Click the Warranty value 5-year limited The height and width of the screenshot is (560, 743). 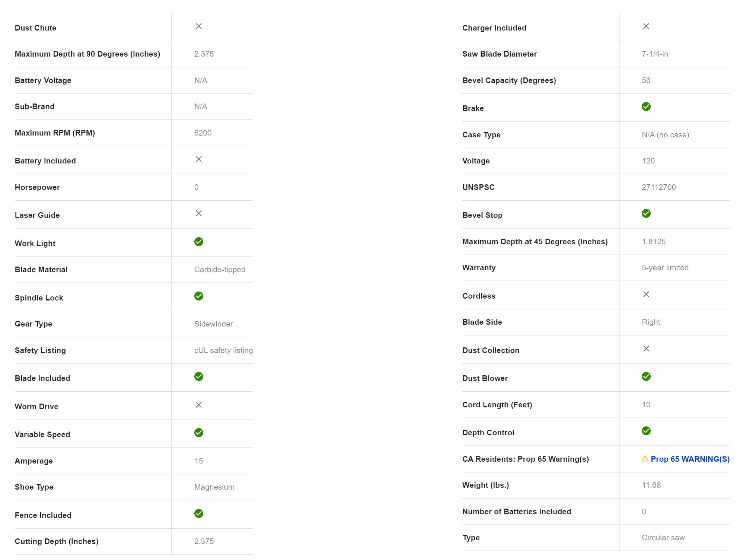(665, 268)
